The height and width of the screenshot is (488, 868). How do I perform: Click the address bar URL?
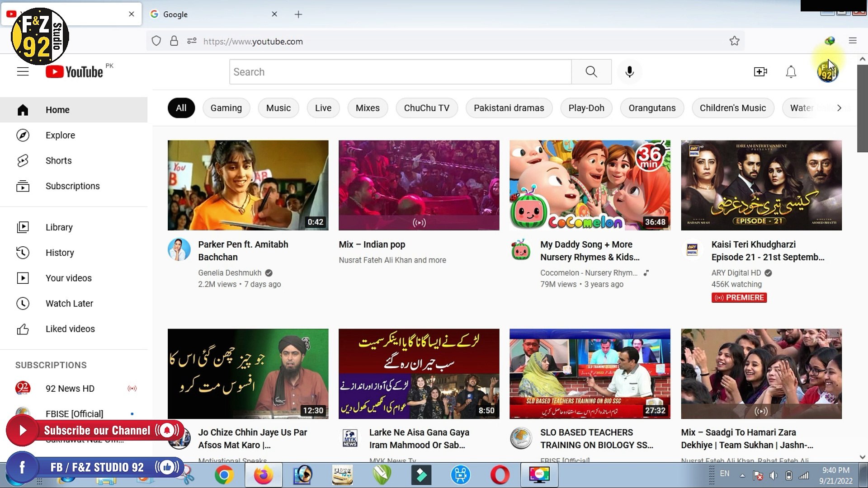(x=253, y=41)
